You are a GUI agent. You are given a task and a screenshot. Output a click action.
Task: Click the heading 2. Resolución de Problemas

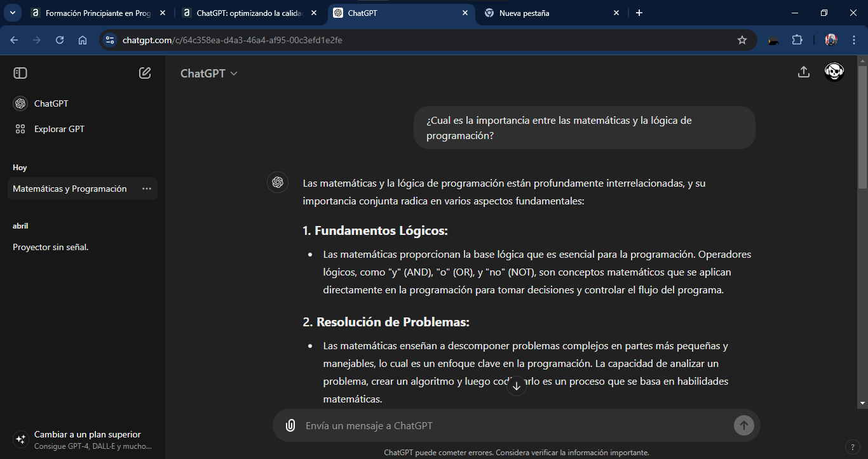pyautogui.click(x=386, y=322)
